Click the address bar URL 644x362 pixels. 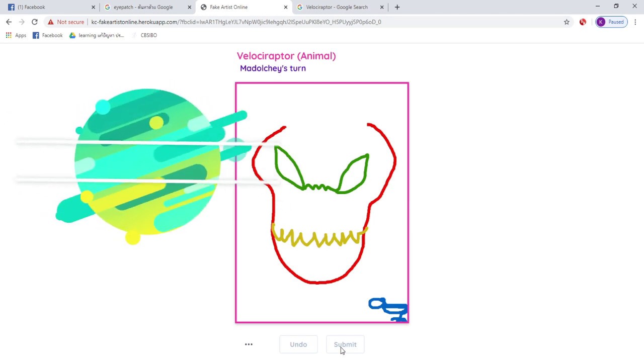pos(236,22)
